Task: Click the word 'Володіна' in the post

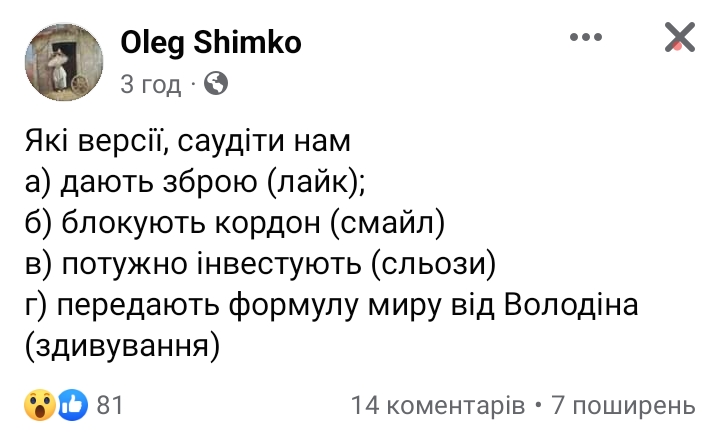Action: [571, 305]
